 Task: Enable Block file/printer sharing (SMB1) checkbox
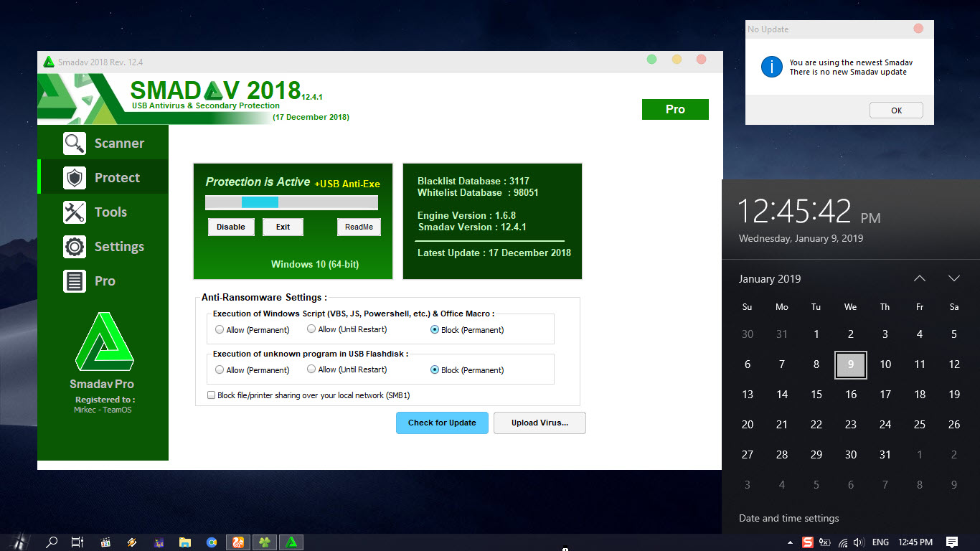[212, 395]
